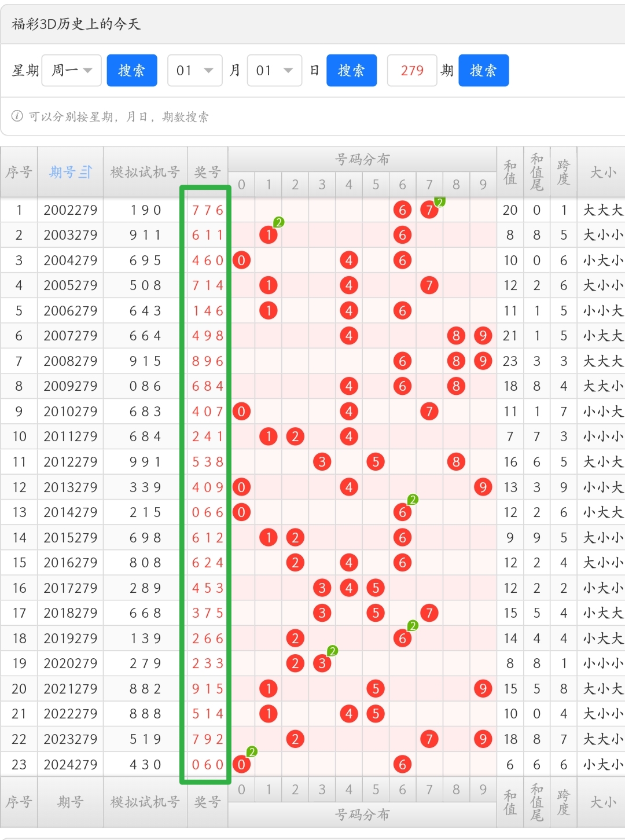Click red ball 3 in row 2012279
The image size is (625, 840).
tap(322, 461)
